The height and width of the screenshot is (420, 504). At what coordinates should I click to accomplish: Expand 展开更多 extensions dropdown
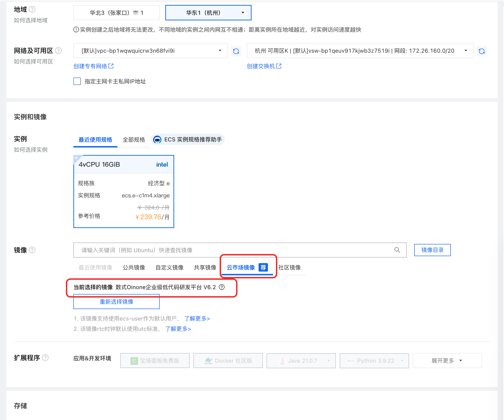tap(447, 361)
